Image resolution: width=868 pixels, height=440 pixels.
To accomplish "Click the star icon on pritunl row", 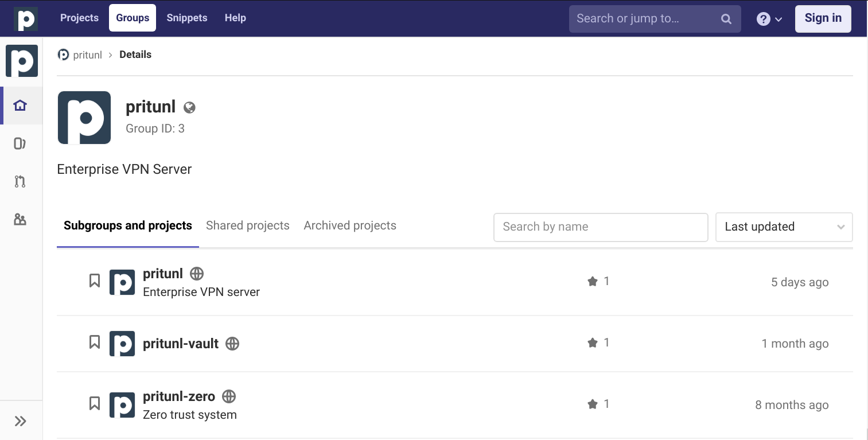I will [x=593, y=281].
